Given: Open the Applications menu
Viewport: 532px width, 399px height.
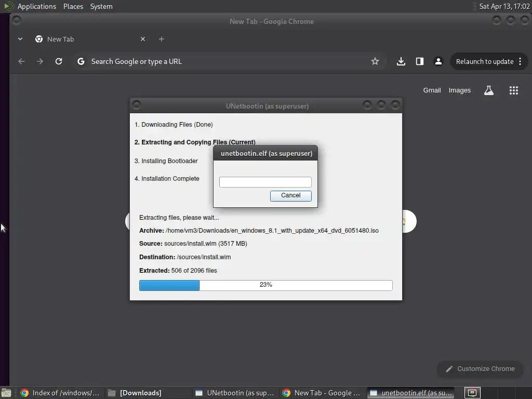Looking at the screenshot, I should [x=37, y=6].
